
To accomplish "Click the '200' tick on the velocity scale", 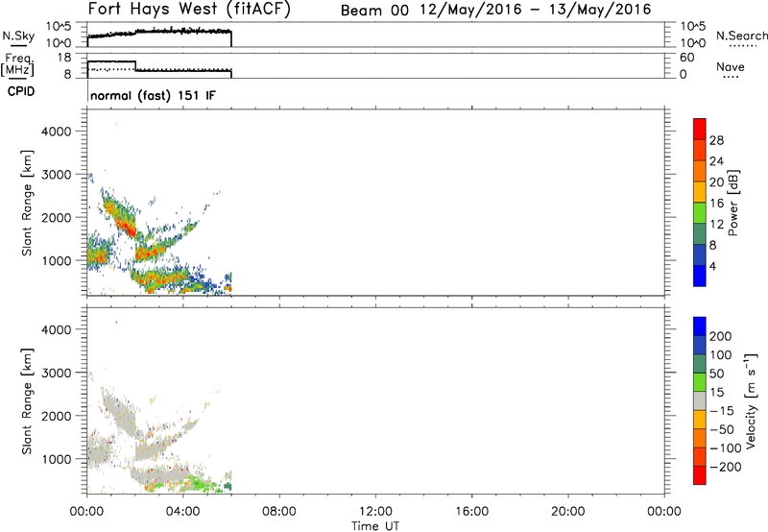I will pyautogui.click(x=721, y=336).
